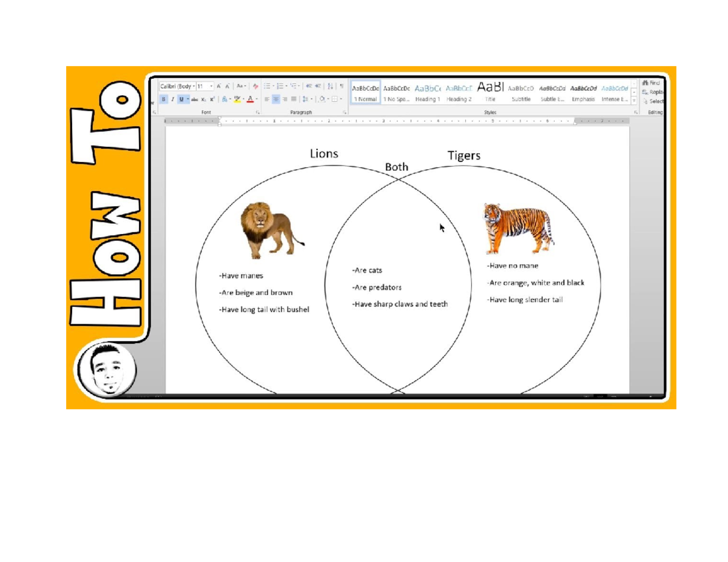Image resolution: width=728 pixels, height=562 pixels.
Task: Open the Calibri (Body) font name dropdown
Action: click(194, 86)
